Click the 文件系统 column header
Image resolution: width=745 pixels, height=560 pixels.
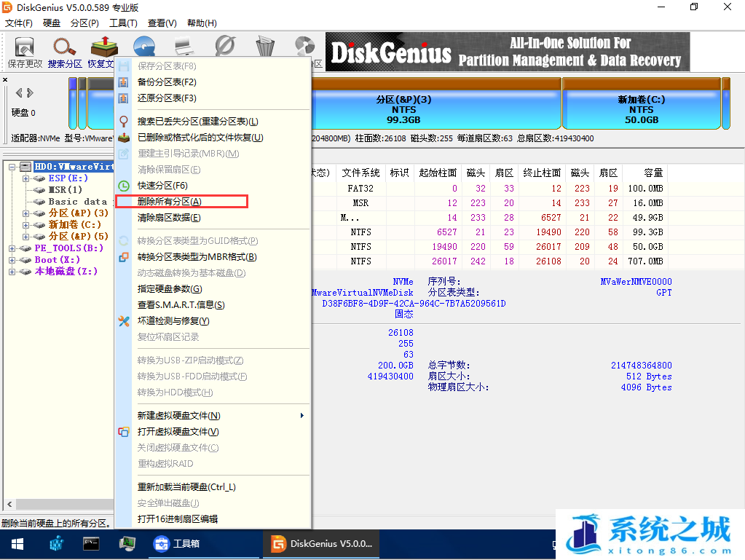pos(360,173)
